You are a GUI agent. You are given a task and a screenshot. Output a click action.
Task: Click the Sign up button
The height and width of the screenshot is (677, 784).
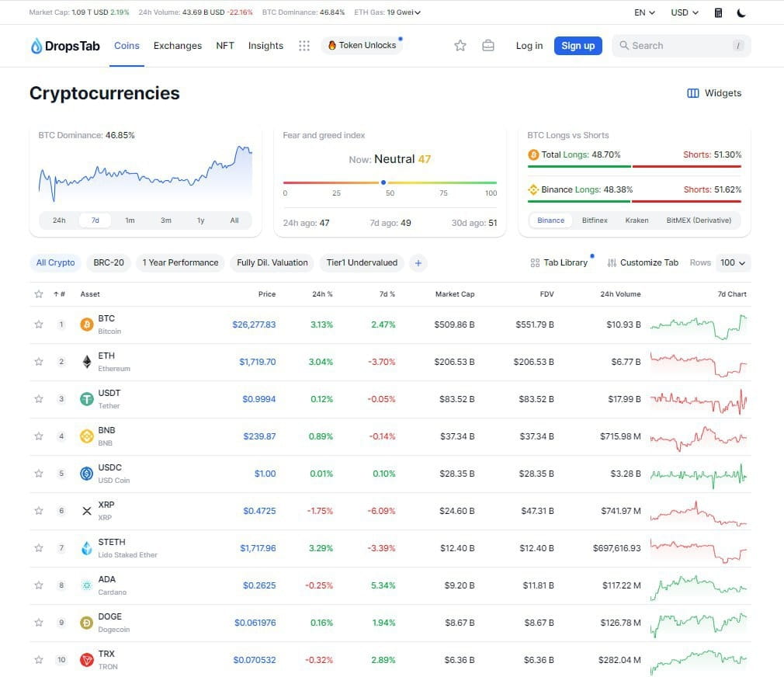tap(578, 46)
